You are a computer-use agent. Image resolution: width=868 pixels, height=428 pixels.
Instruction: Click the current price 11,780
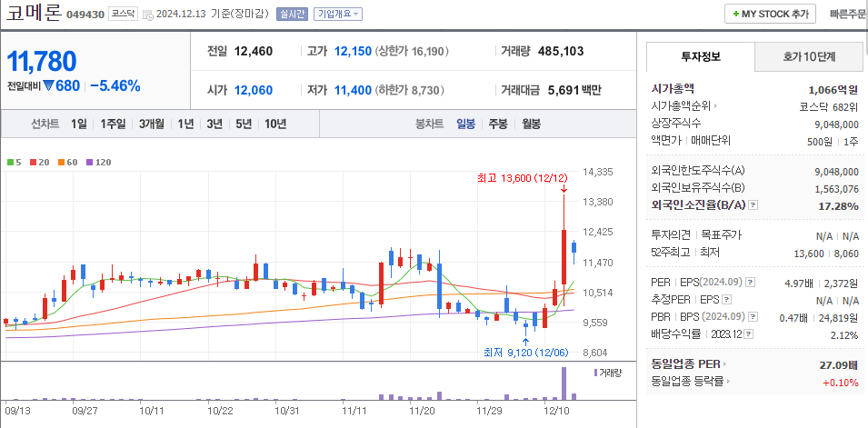coord(42,62)
